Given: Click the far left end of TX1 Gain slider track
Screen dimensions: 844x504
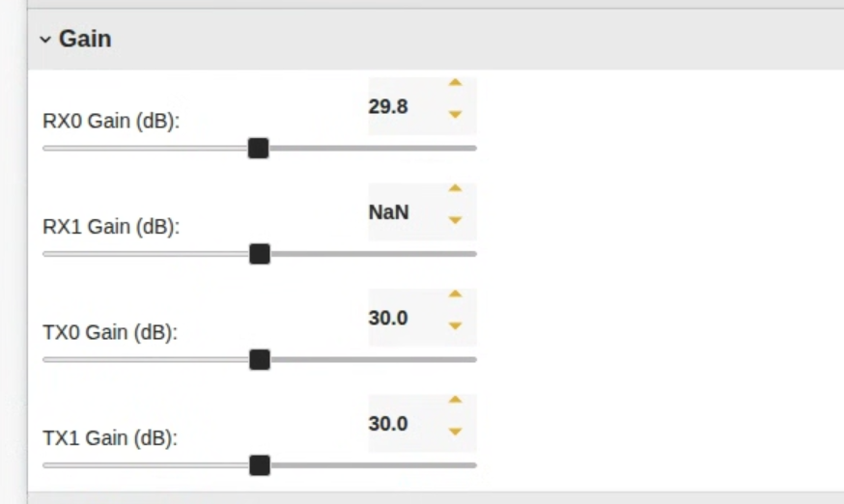Looking at the screenshot, I should 46,465.
